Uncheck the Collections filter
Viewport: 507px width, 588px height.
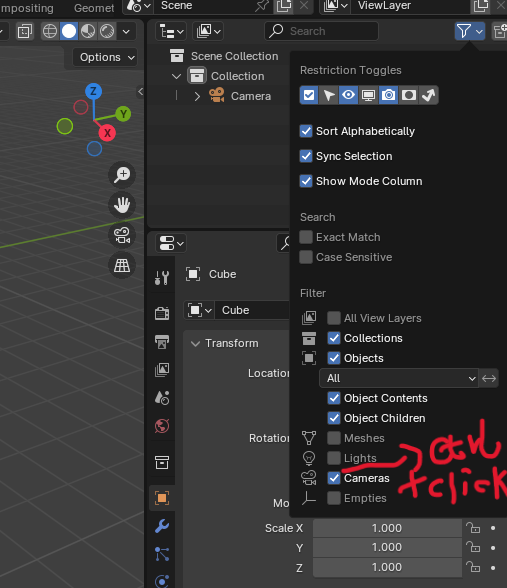click(334, 338)
